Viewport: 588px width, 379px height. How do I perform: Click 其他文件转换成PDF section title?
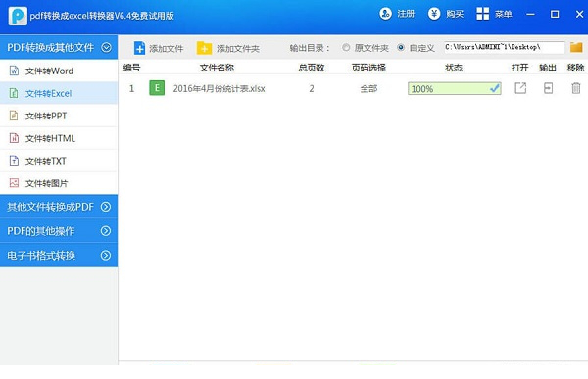(x=50, y=207)
